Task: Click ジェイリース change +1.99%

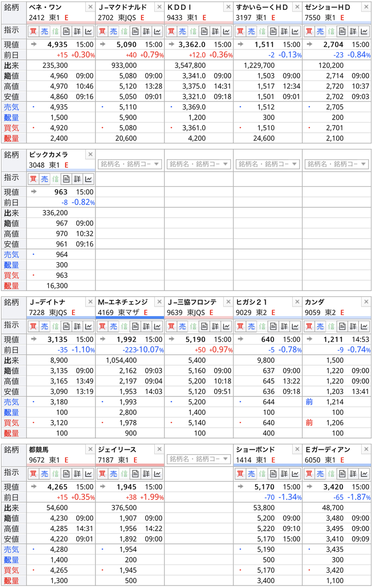Action: 153,497
